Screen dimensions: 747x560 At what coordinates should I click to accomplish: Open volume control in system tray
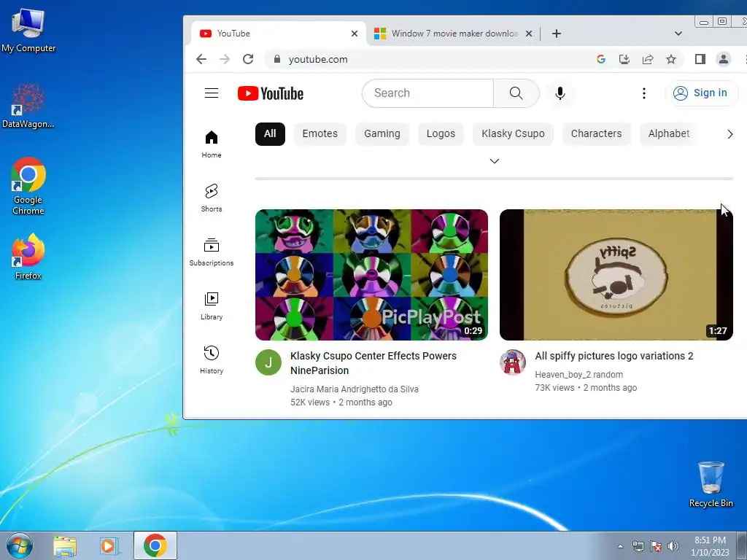(x=673, y=546)
